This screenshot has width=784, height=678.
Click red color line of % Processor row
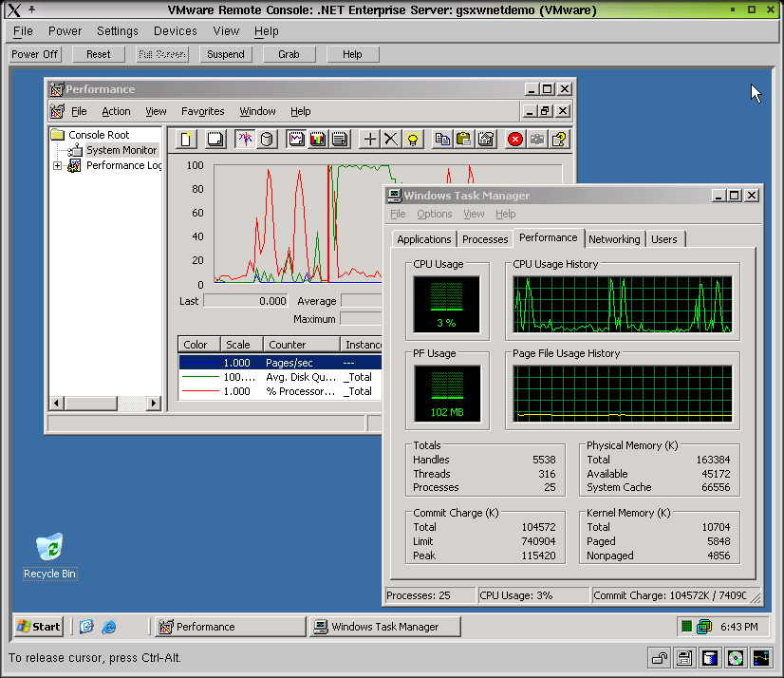(200, 391)
